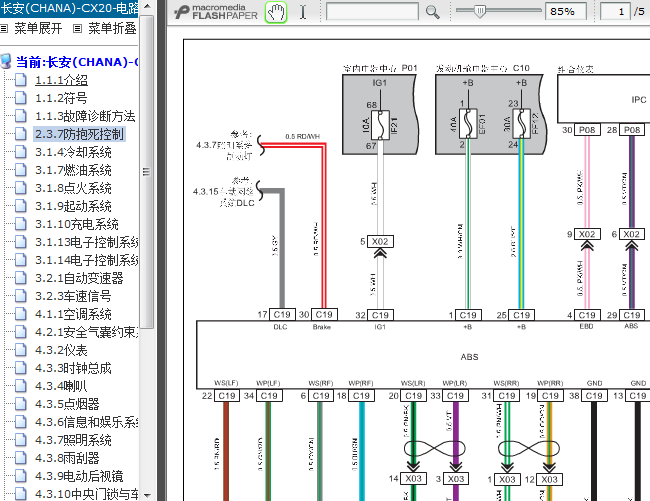Image resolution: width=650 pixels, height=501 pixels.
Task: Open 4.3.9电动后视镜 entry
Action: pyautogui.click(x=79, y=476)
